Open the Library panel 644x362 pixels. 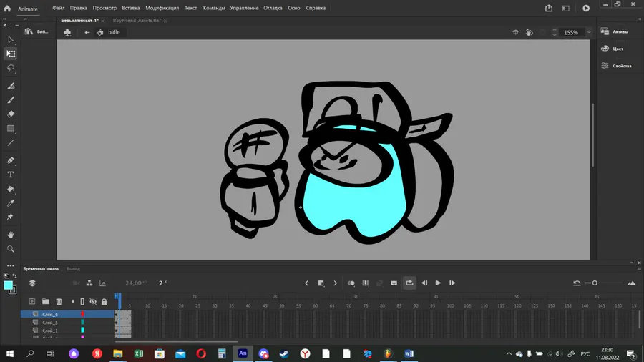[36, 31]
